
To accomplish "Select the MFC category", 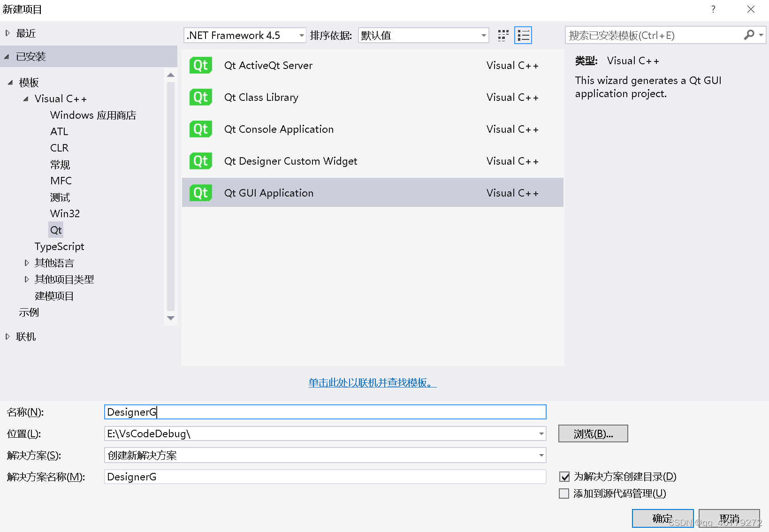I will [61, 181].
